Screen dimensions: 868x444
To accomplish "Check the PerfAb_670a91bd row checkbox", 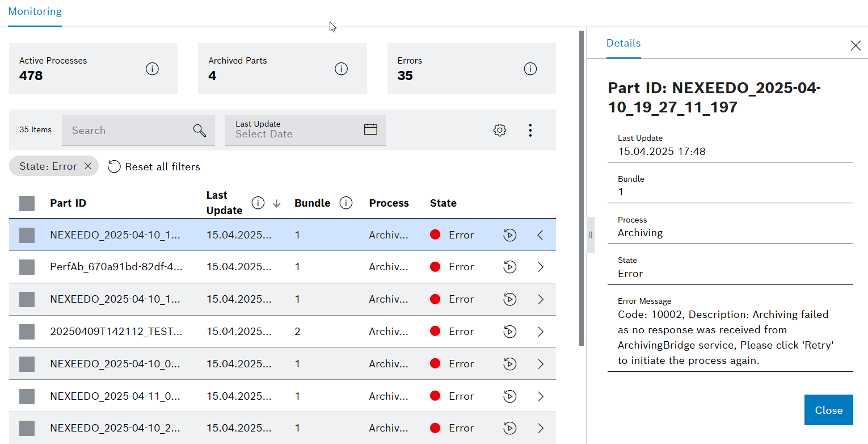I will [x=27, y=267].
